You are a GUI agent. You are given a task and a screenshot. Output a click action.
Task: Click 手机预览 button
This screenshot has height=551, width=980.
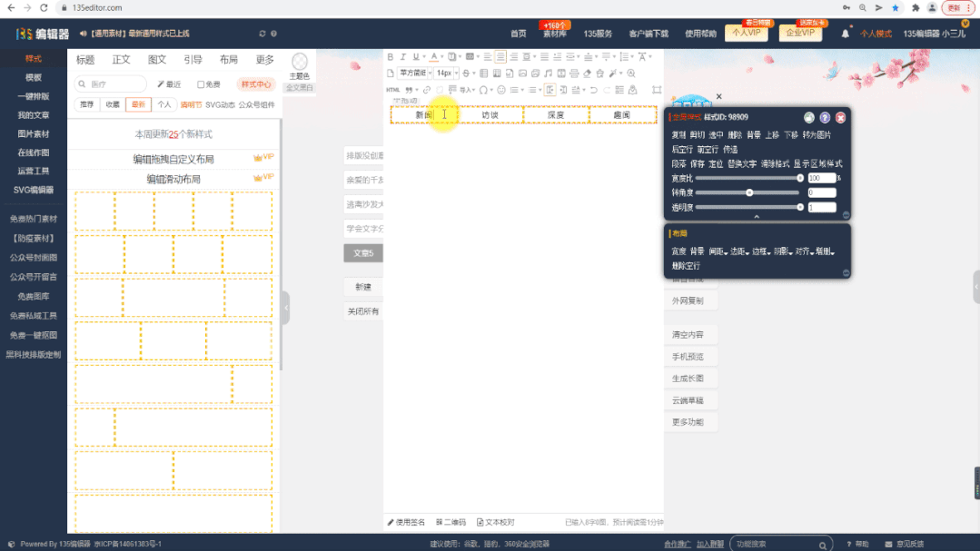click(688, 357)
